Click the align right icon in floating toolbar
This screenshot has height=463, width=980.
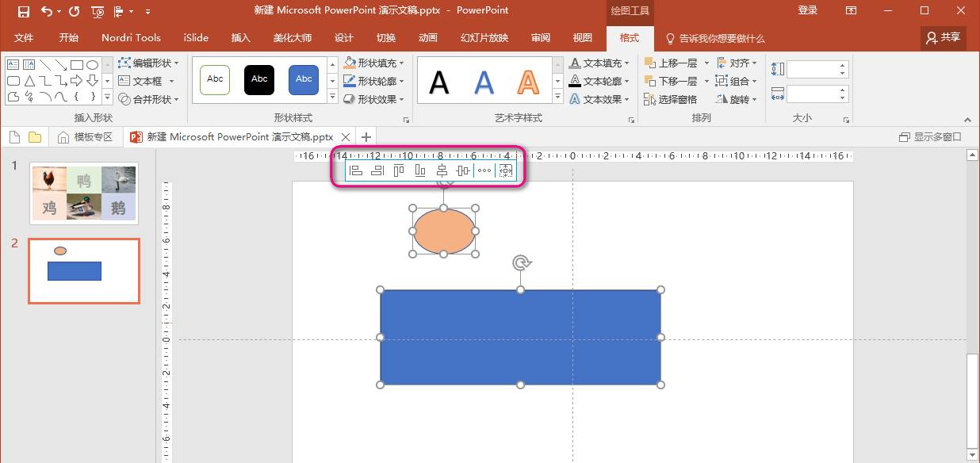tap(377, 170)
